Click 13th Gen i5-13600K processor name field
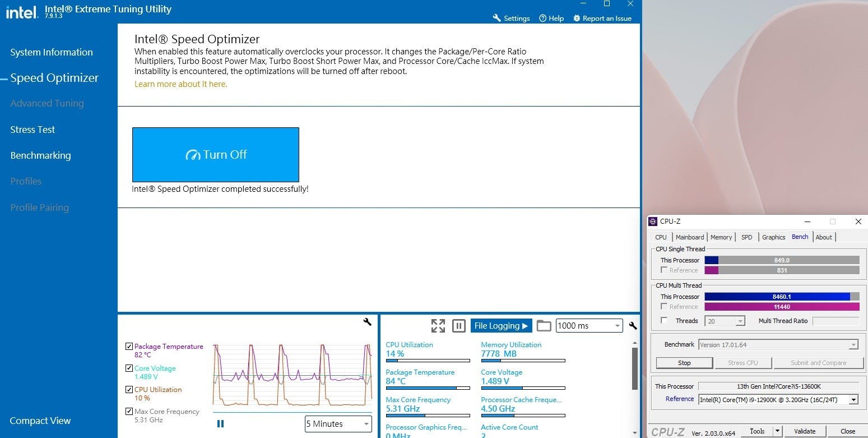The height and width of the screenshot is (438, 868). (x=778, y=386)
